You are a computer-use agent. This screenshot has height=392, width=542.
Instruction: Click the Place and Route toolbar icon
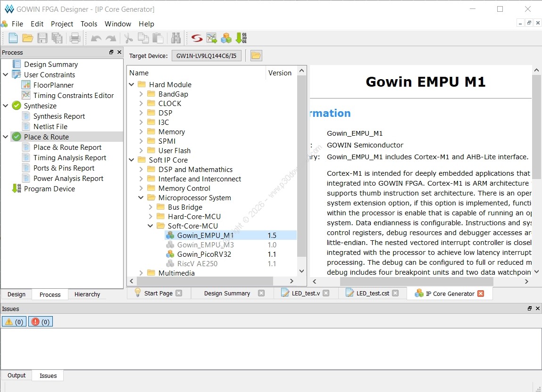click(211, 38)
